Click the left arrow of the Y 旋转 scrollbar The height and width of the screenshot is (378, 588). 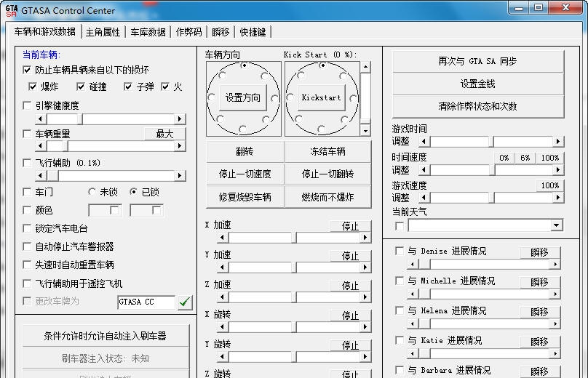coord(223,356)
